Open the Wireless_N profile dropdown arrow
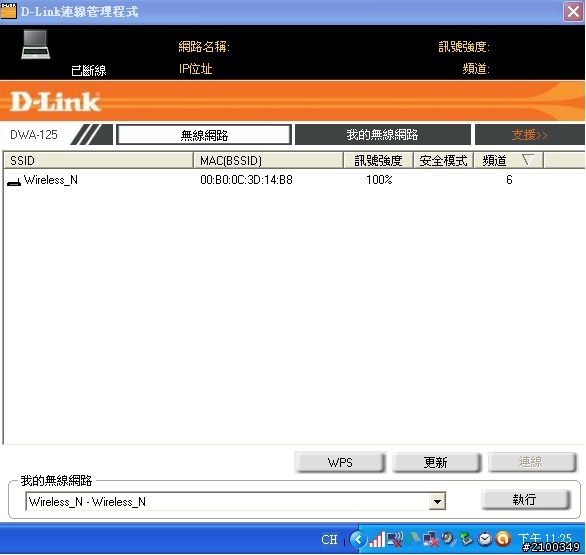Image resolution: width=586 pixels, height=555 pixels. 437,502
